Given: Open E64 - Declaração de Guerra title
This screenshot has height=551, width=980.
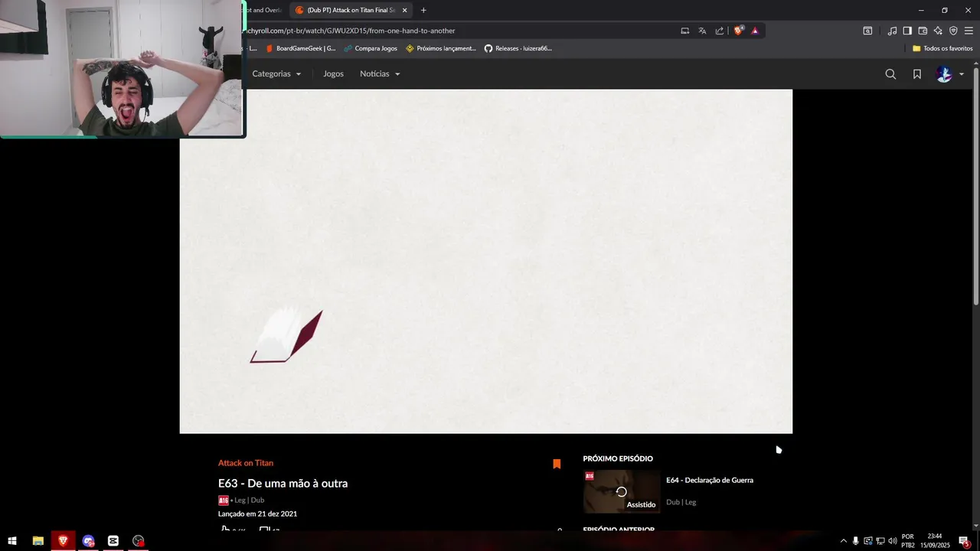Looking at the screenshot, I should (x=710, y=481).
